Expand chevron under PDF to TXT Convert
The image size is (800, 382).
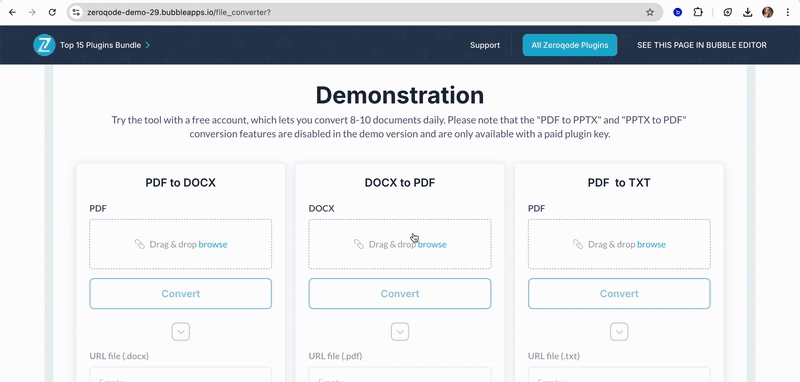coord(619,332)
